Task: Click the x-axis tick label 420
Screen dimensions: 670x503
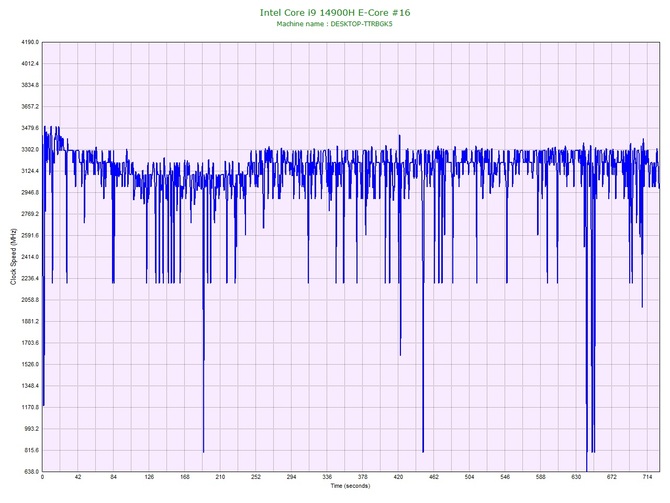Action: point(398,477)
